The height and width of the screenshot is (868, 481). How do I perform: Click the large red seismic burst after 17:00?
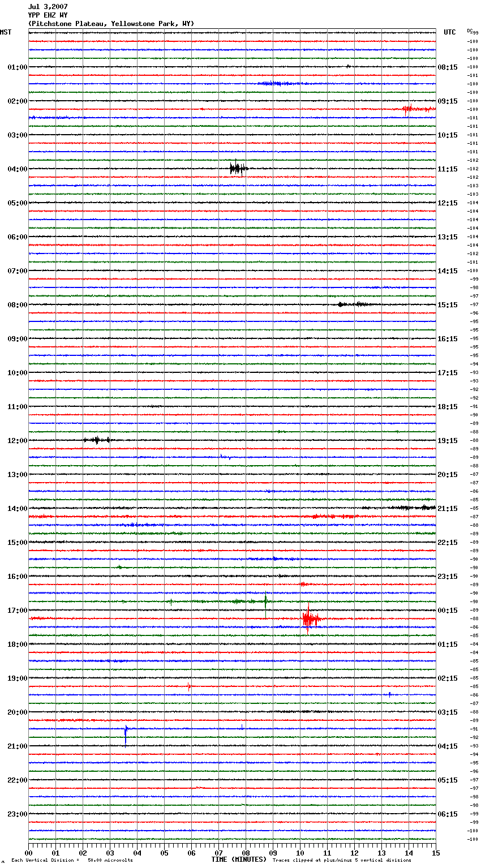pyautogui.click(x=311, y=618)
